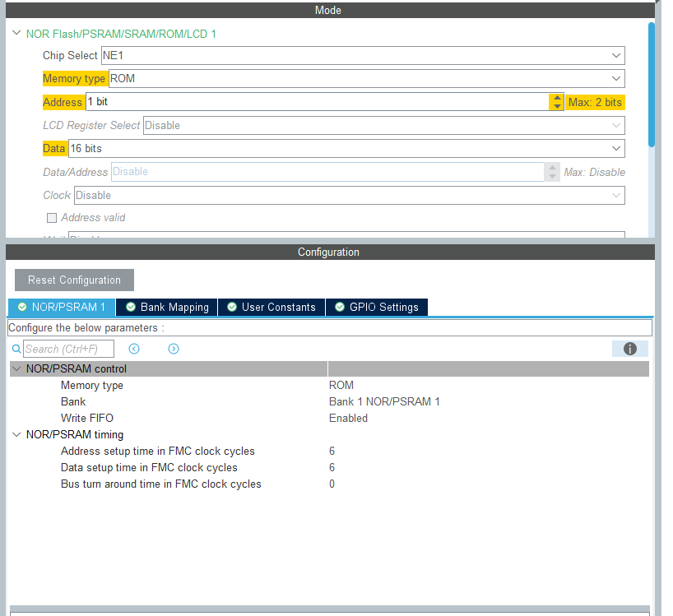Open the Clock dropdown showing Disable
The image size is (673, 616).
click(x=350, y=196)
